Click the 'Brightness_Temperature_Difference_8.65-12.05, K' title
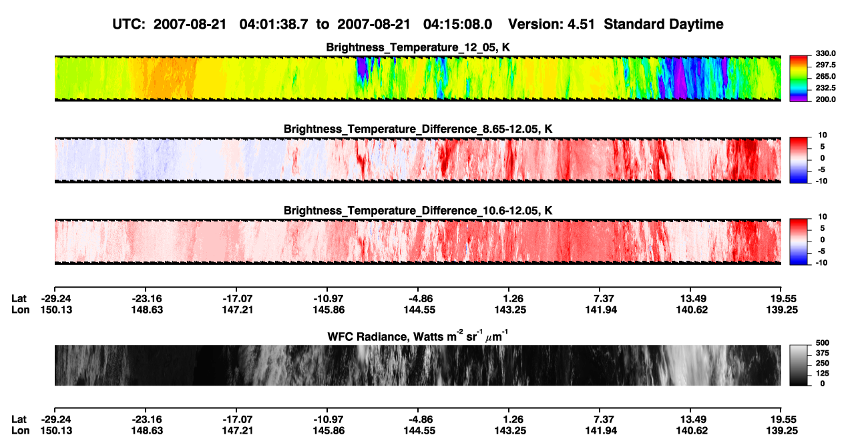The height and width of the screenshot is (445, 868). (418, 129)
